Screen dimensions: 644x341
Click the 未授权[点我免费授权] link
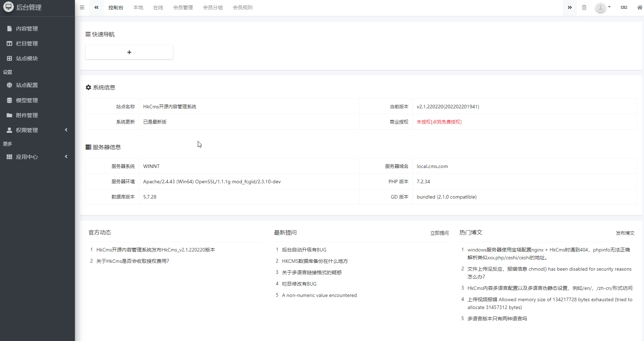(x=439, y=122)
